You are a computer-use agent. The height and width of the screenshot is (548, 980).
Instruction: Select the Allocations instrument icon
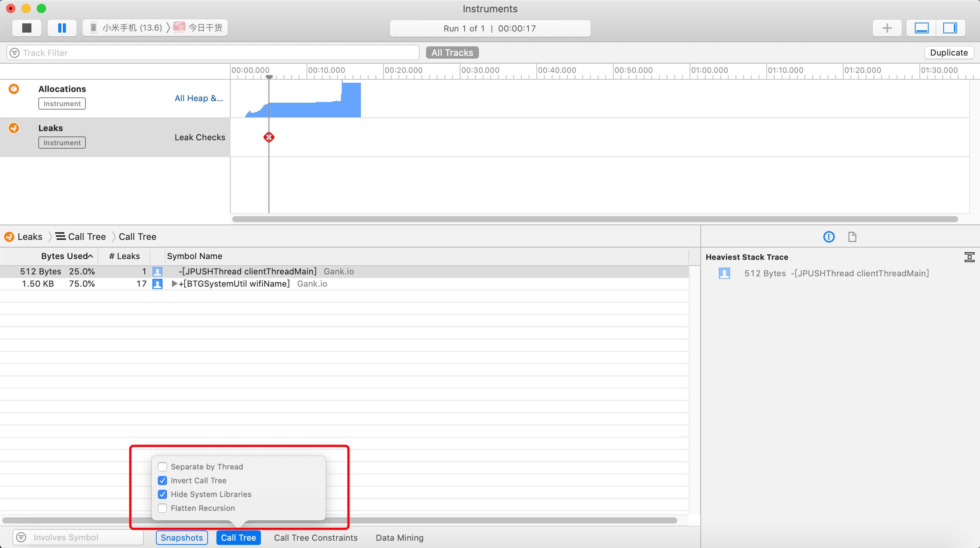coord(13,89)
